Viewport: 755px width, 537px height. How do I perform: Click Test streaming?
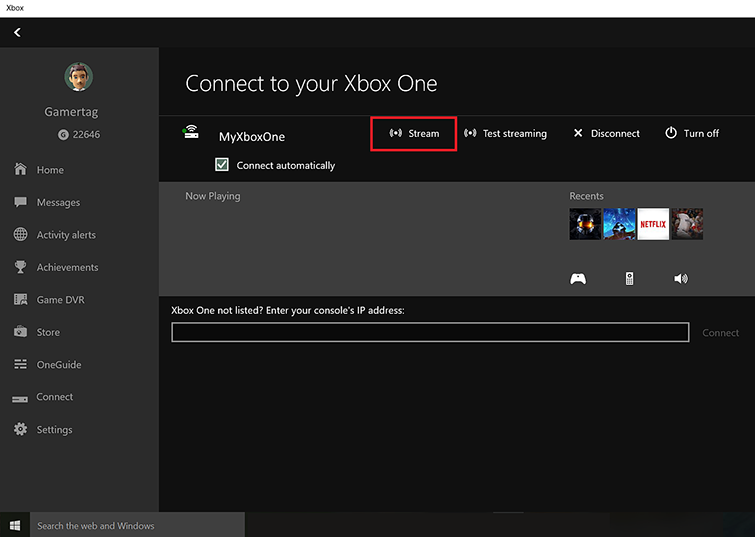tap(506, 134)
